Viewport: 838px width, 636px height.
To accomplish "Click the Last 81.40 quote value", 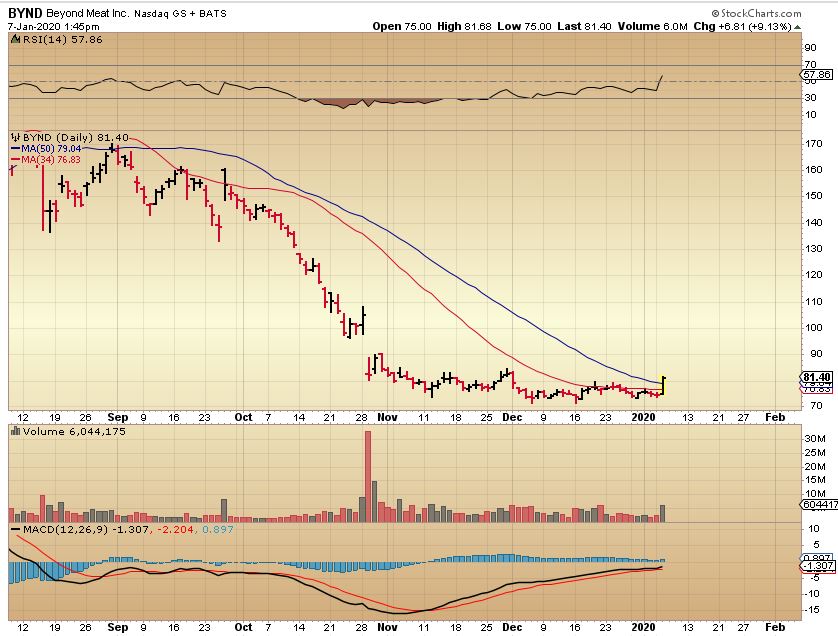I will click(x=584, y=26).
